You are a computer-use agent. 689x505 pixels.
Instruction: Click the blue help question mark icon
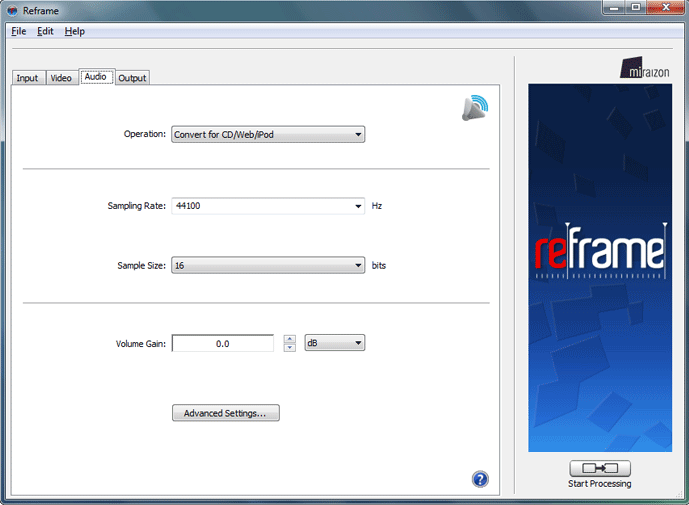[480, 479]
